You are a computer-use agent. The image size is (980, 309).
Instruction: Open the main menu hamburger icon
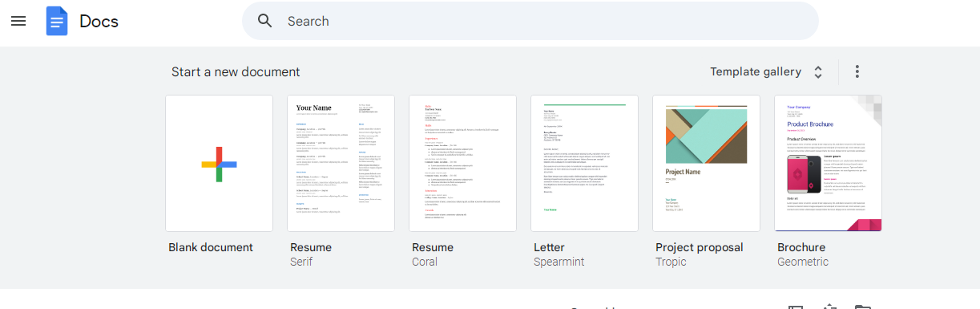18,21
